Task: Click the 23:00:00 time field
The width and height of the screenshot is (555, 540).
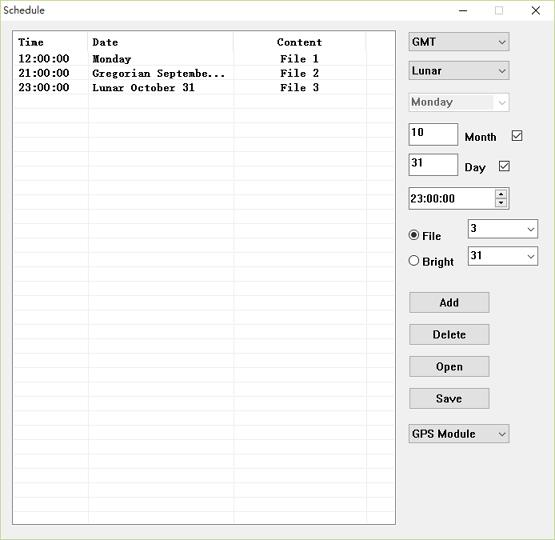Action: pos(452,198)
